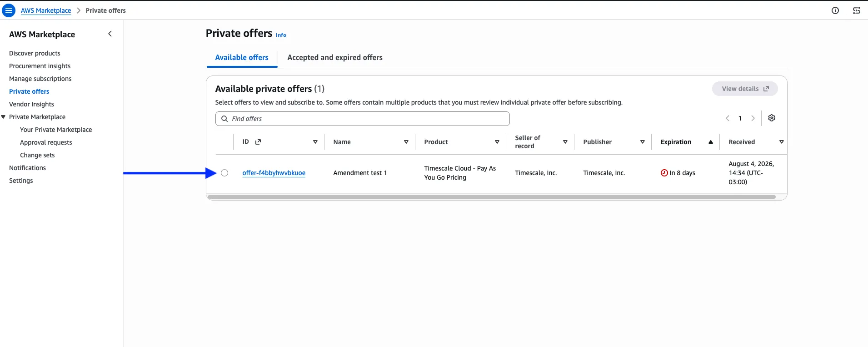Screen dimensions: 868x347
Task: Click the Timescale, Inc. seller of record cell
Action: click(x=536, y=173)
